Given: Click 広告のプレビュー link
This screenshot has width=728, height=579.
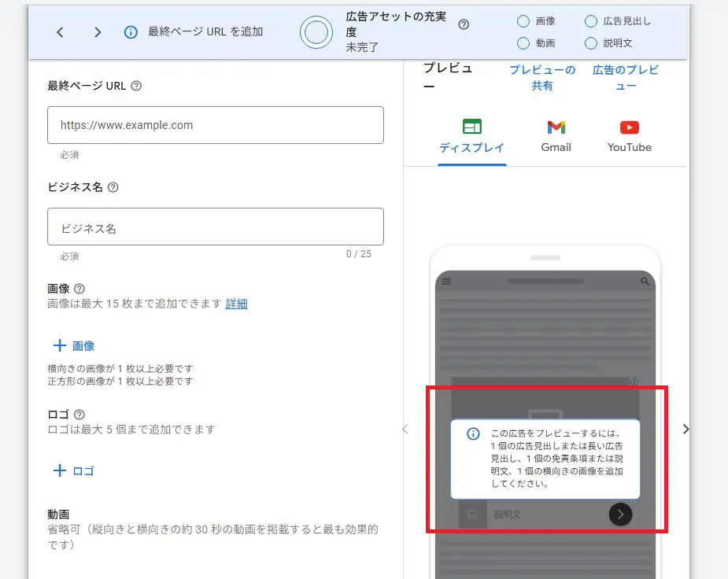Looking at the screenshot, I should click(x=626, y=77).
